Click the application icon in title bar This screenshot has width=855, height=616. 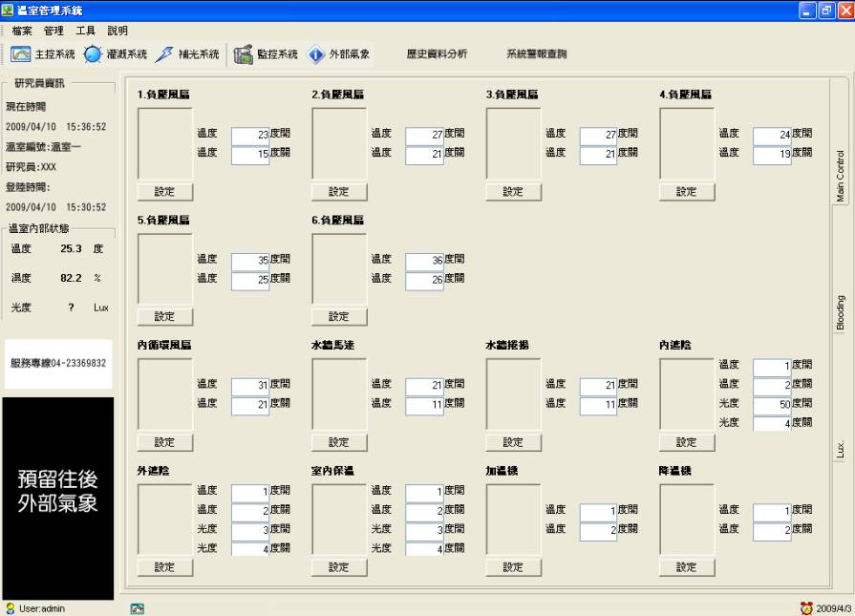[x=8, y=10]
